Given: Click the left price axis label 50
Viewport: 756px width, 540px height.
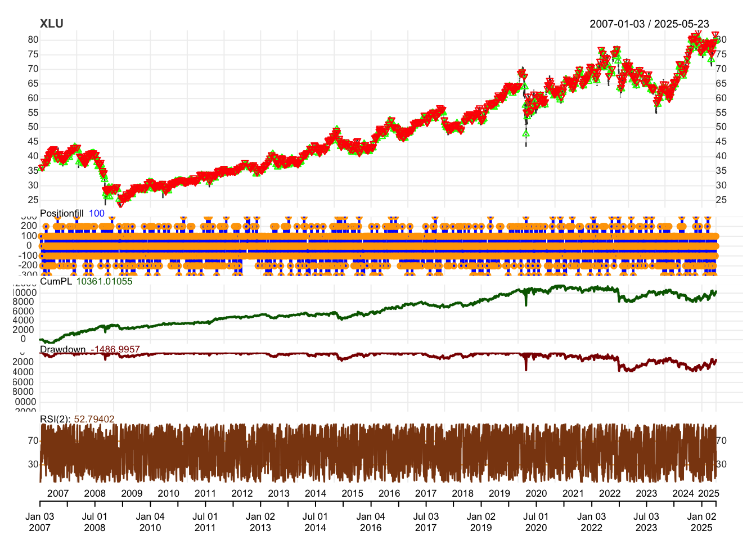Looking at the screenshot, I should point(33,127).
